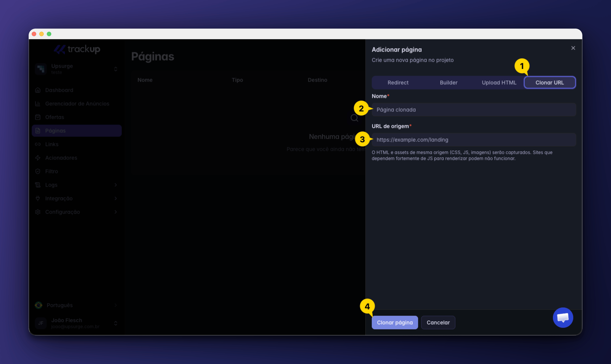Image resolution: width=611 pixels, height=364 pixels.
Task: Click the Clonar página button
Action: (395, 323)
